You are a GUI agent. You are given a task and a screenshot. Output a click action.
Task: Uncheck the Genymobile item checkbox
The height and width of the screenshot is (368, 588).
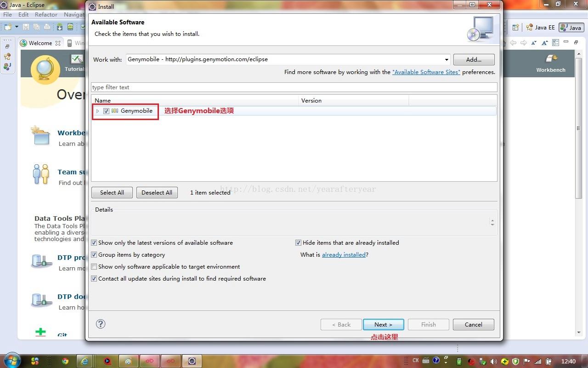click(106, 111)
